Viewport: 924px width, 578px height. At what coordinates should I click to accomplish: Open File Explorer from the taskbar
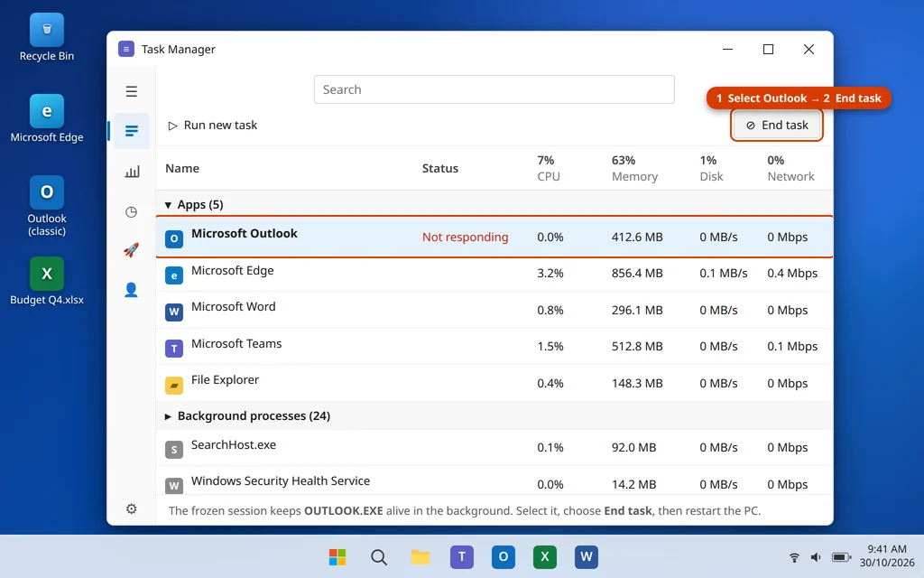coord(420,556)
